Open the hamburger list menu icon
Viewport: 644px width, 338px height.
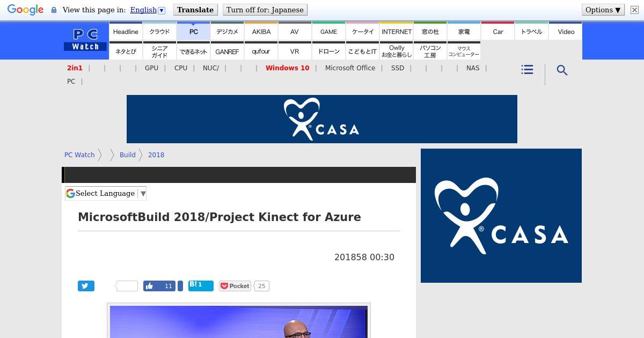527,70
